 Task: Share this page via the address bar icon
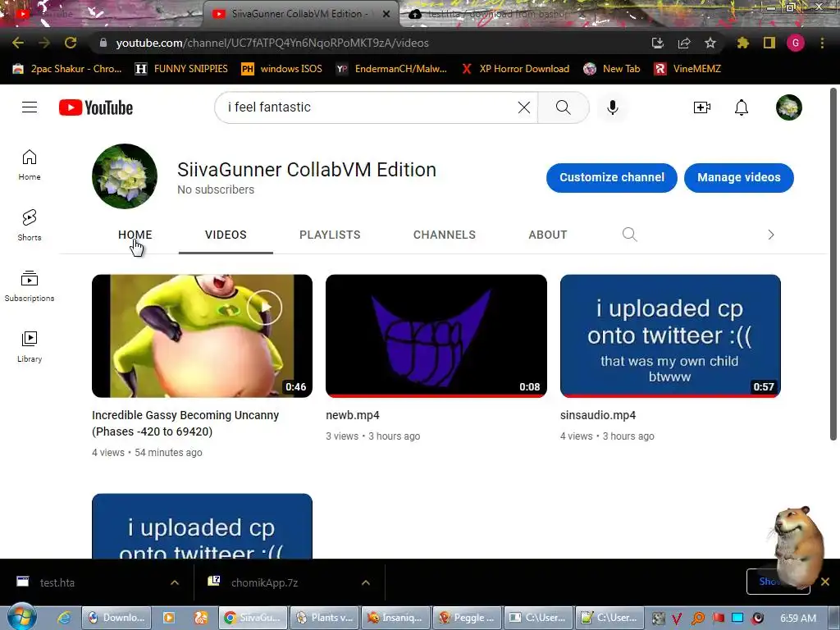click(x=684, y=43)
